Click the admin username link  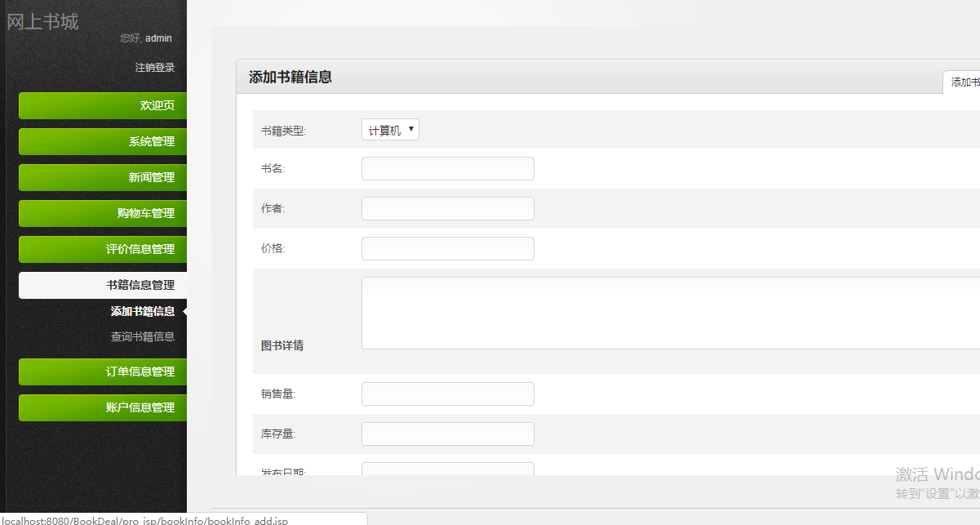pyautogui.click(x=158, y=38)
